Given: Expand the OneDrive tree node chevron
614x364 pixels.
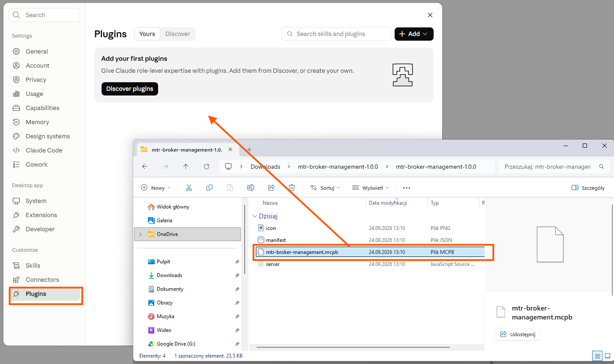Looking at the screenshot, I should [140, 234].
